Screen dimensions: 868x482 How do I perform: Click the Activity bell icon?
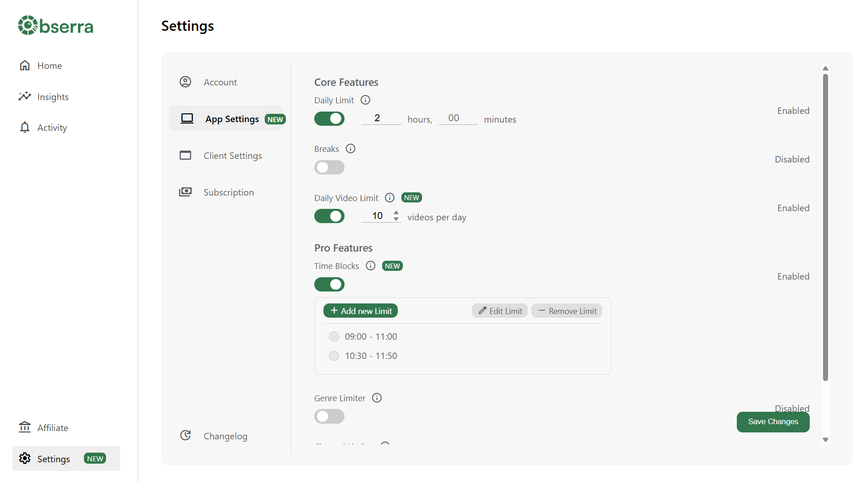click(25, 127)
